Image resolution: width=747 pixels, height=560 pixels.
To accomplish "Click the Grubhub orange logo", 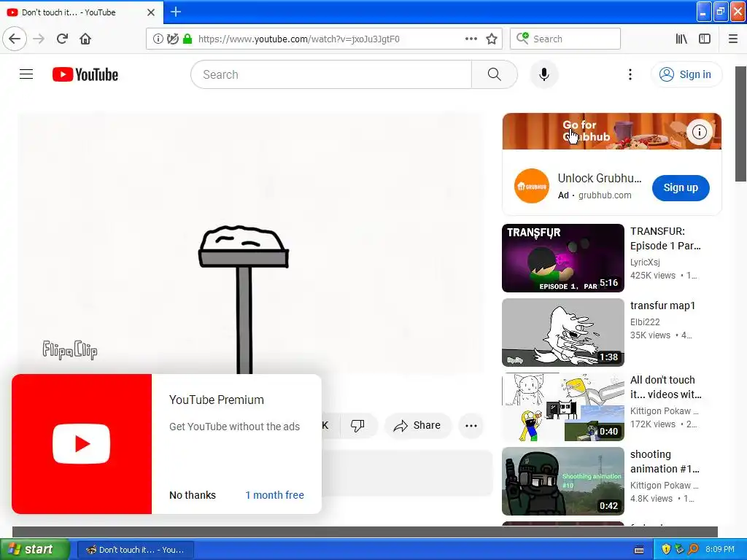I will coord(532,186).
